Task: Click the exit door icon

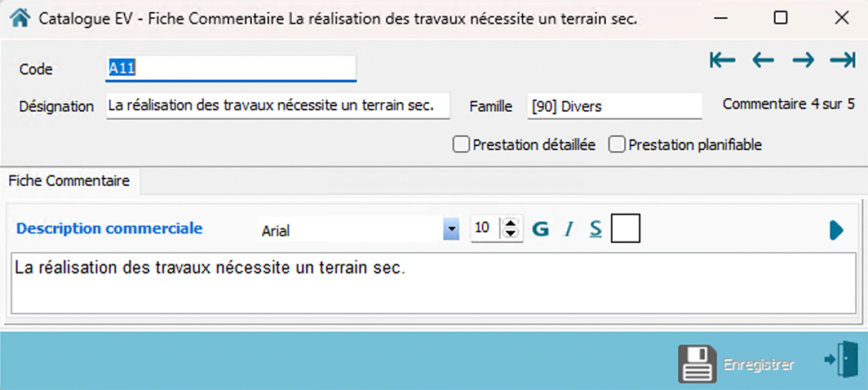Action: click(842, 360)
